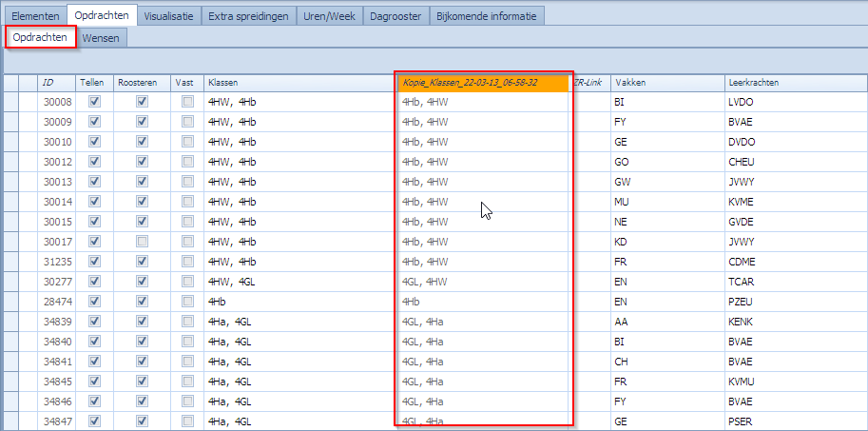Viewport: 868px width, 431px height.
Task: Sort by the ID column header
Action: 56,83
